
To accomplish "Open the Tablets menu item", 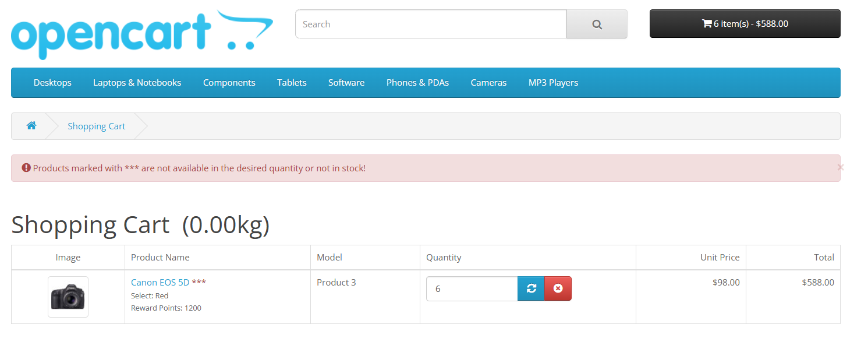I will pos(292,83).
